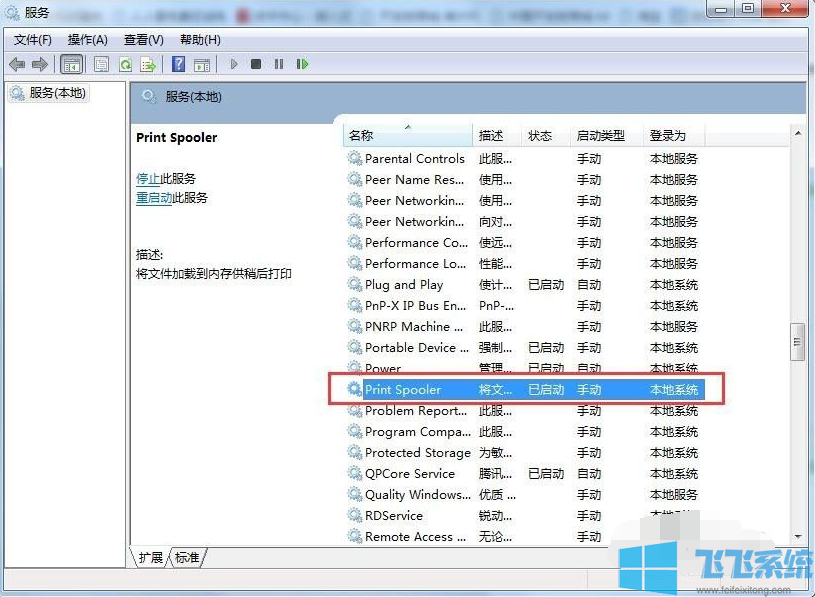815x597 pixels.
Task: Open the Properties toolbar icon
Action: tap(100, 63)
